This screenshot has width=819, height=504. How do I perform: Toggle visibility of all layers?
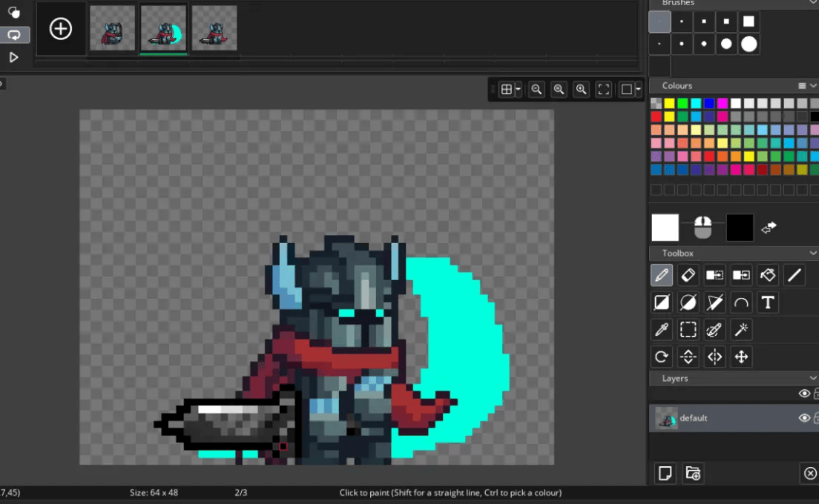tap(804, 394)
